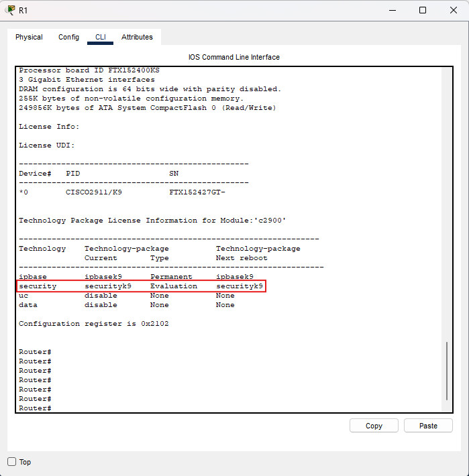Close the R1 device window
Screen dimensions: 469x476
pyautogui.click(x=453, y=10)
